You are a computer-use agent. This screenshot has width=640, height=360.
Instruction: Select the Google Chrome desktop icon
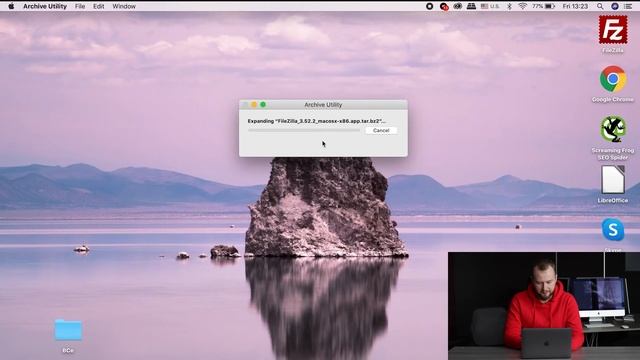tap(613, 79)
